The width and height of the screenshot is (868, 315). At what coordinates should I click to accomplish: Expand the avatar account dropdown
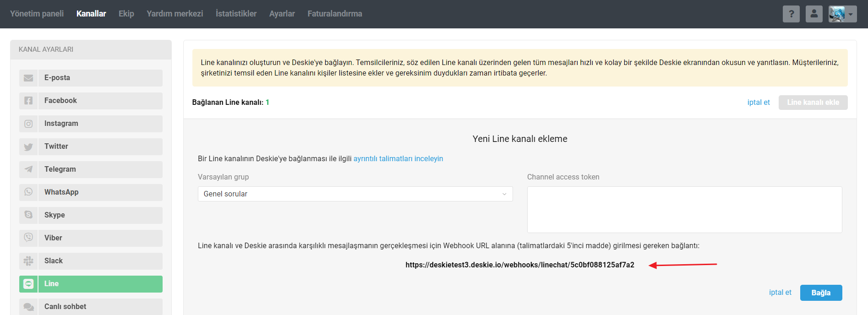tap(842, 14)
